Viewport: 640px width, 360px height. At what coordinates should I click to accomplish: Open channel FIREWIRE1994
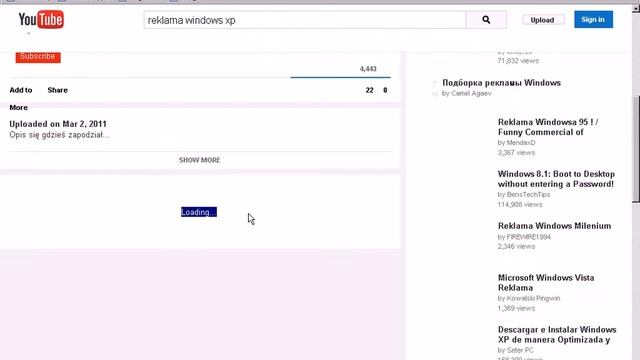click(529, 237)
